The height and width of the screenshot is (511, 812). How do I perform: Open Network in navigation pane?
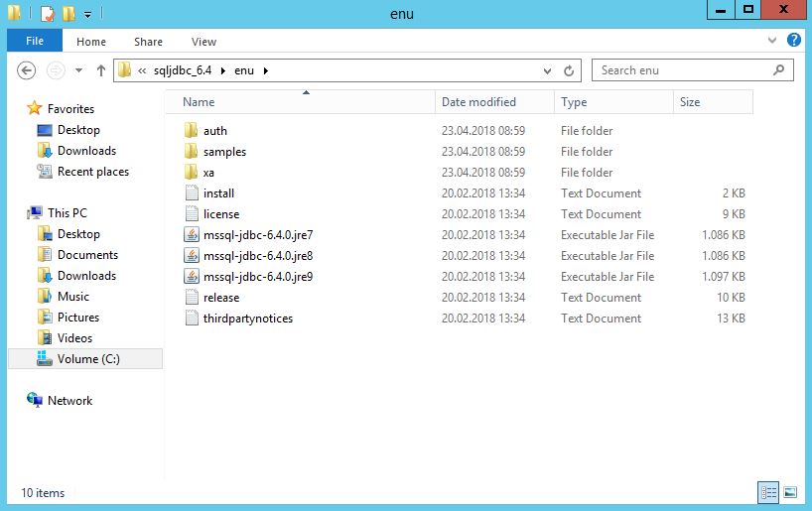[69, 400]
